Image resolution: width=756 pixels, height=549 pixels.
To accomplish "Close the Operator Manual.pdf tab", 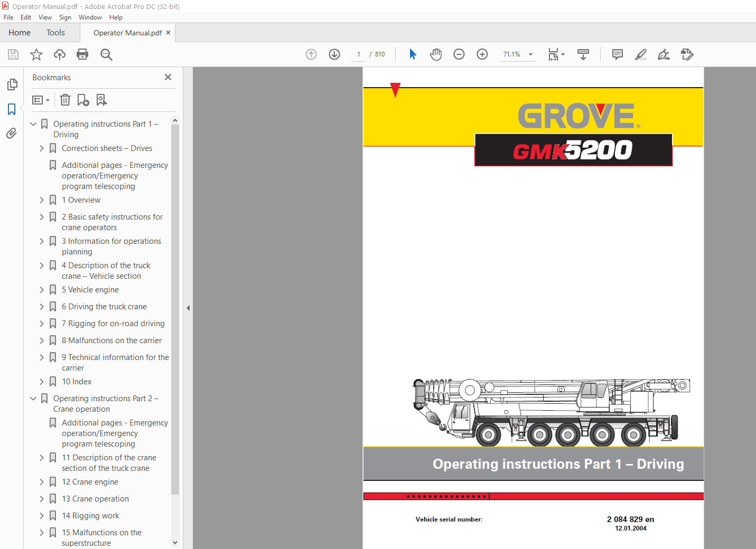I will pos(168,33).
